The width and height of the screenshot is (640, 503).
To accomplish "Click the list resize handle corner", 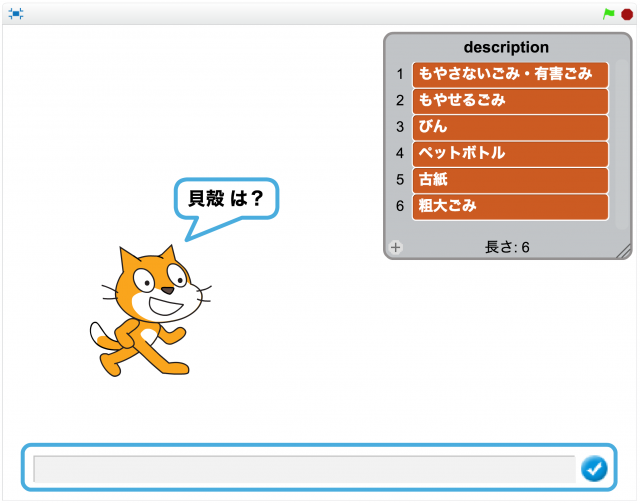I will 623,251.
